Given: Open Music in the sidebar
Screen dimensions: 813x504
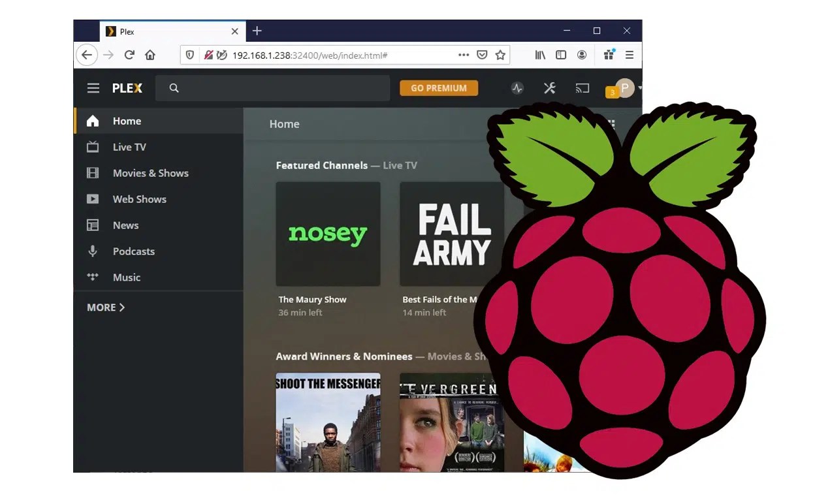Looking at the screenshot, I should tap(159, 277).
